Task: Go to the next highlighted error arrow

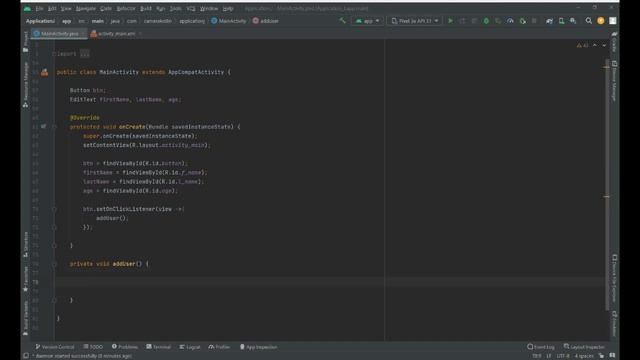Action: [x=604, y=45]
